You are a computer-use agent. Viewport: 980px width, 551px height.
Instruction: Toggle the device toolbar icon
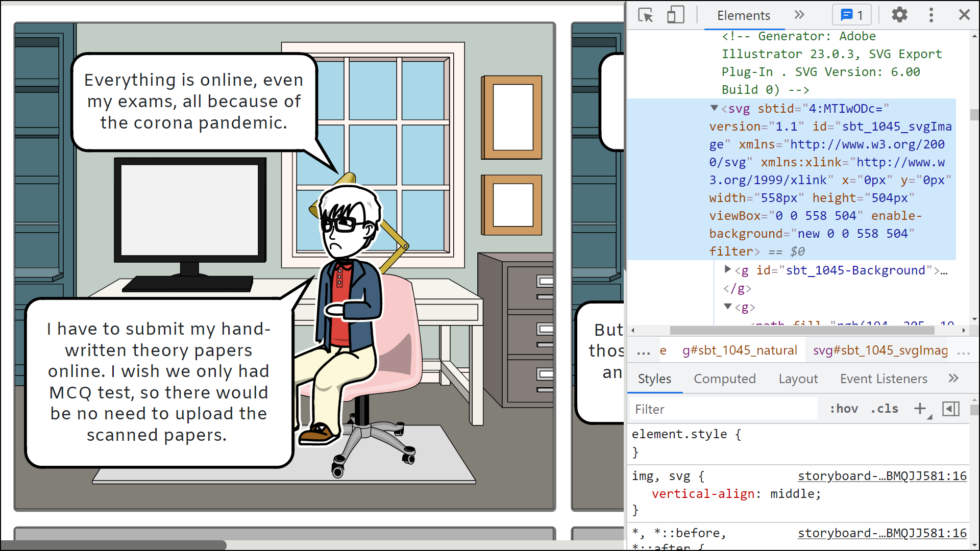pyautogui.click(x=675, y=15)
